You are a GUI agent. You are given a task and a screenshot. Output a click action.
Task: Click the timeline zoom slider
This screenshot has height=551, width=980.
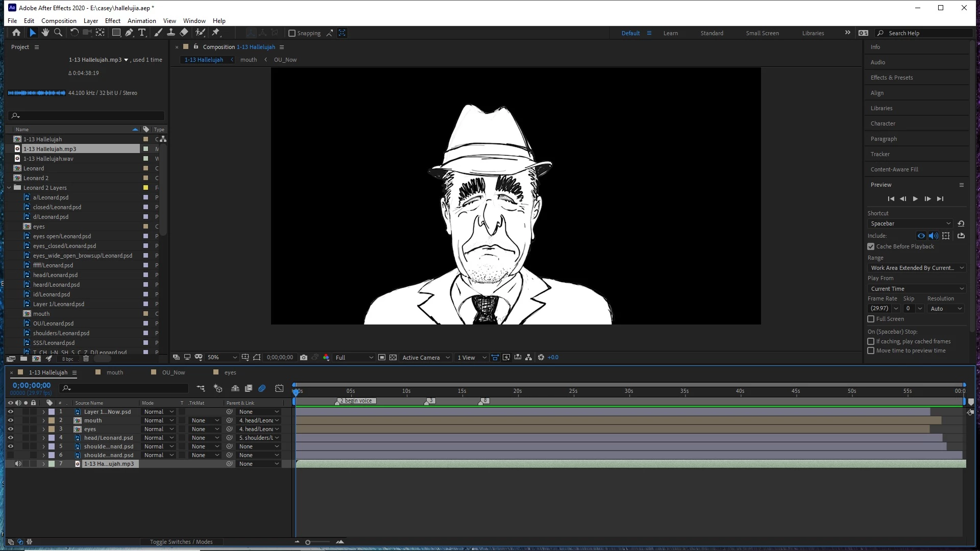(308, 542)
